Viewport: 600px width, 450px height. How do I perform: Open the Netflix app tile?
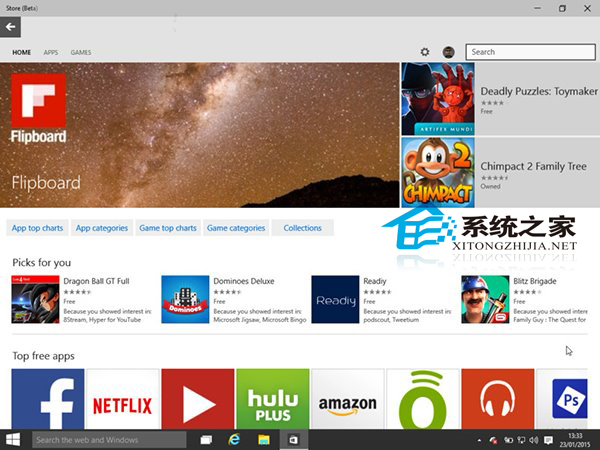[122, 400]
